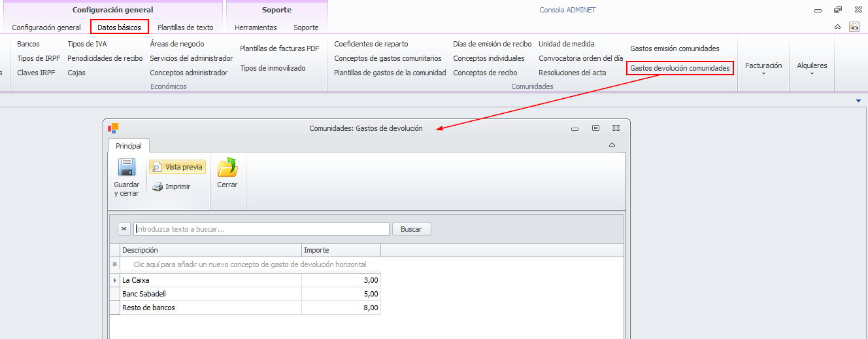Screen dimensions: 868x339
Task: Open Plantillas de gastos de la comunidad
Action: click(390, 73)
